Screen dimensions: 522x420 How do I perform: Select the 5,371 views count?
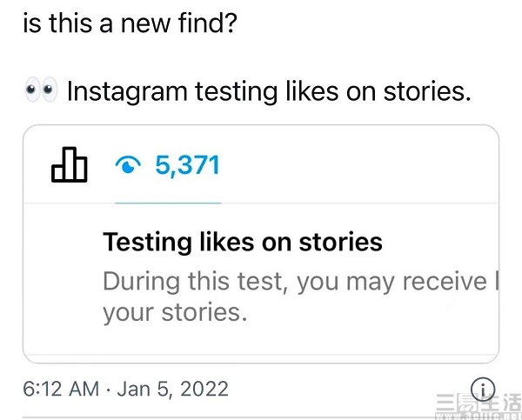[187, 164]
